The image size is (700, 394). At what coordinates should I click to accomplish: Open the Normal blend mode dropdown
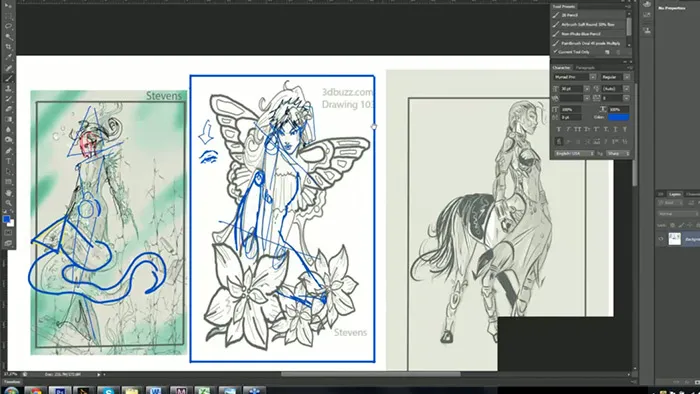(679, 214)
